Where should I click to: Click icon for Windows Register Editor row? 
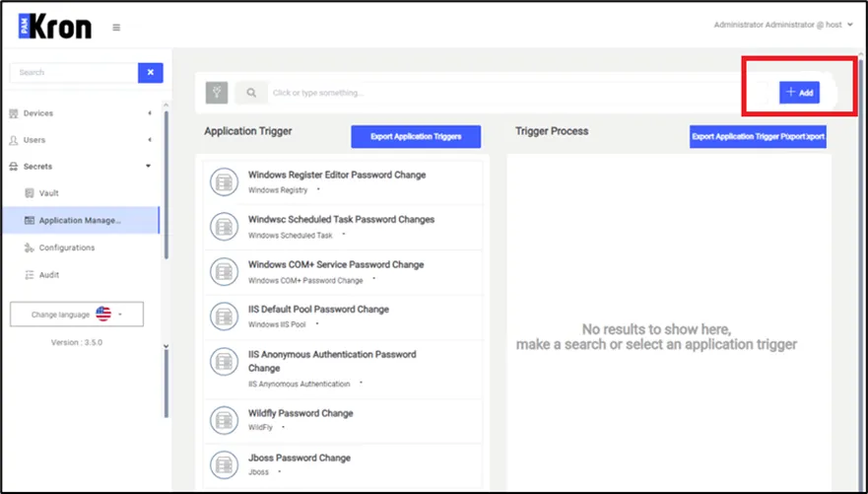click(225, 182)
